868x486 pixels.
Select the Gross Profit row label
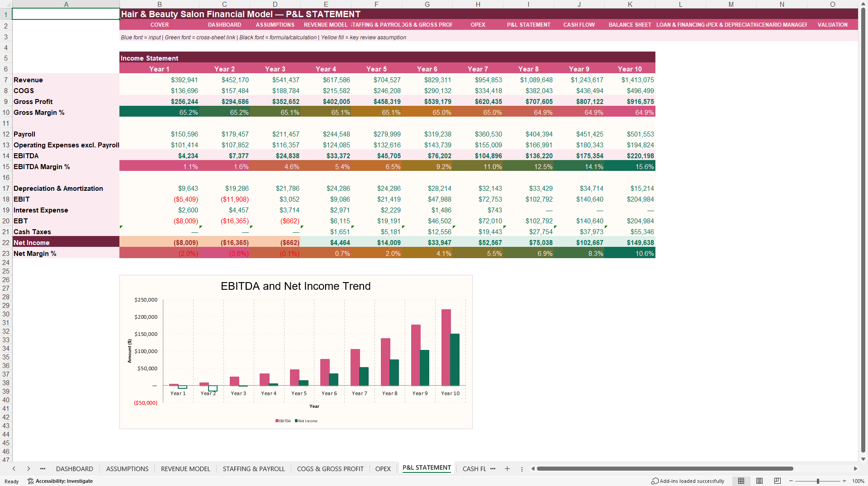click(66, 102)
